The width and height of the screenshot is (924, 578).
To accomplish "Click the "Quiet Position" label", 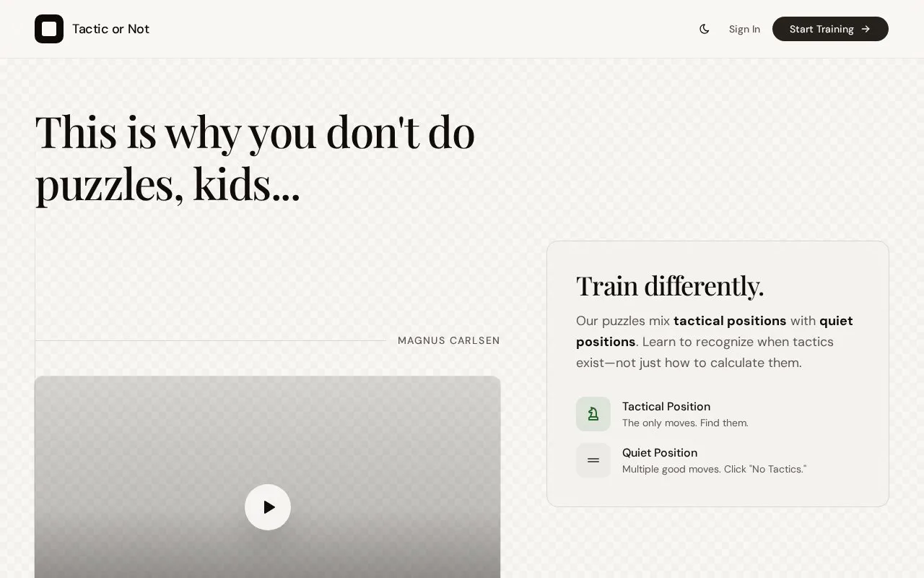I will click(660, 453).
